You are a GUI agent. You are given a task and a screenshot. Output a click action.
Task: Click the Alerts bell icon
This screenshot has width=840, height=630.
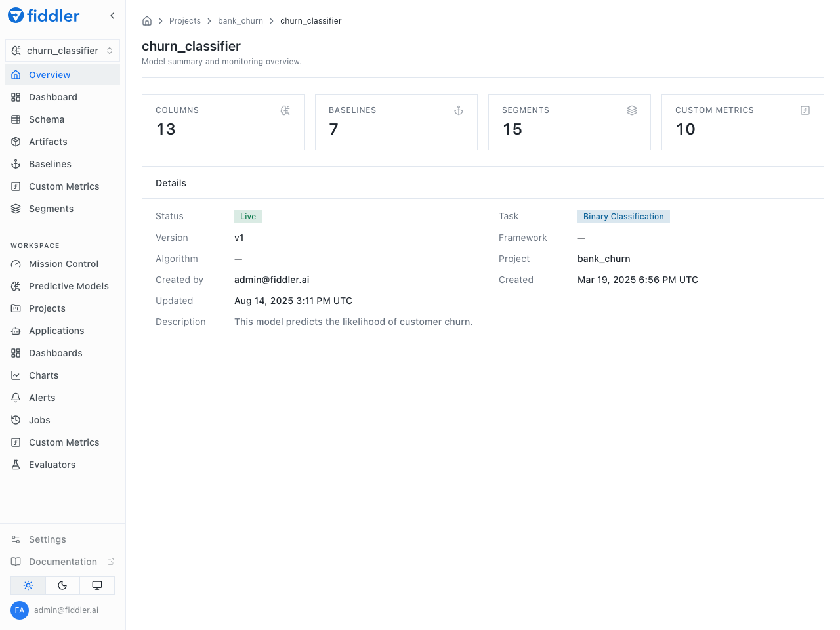tap(16, 398)
